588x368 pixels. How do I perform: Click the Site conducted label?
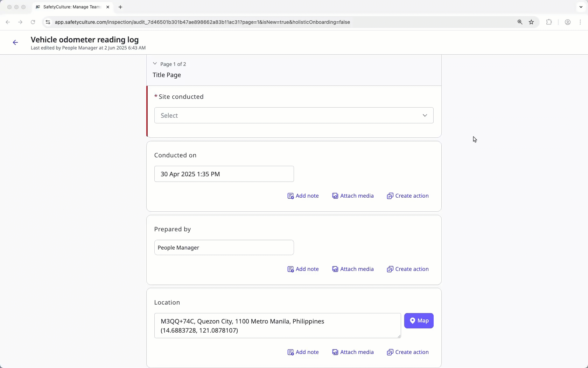181,97
